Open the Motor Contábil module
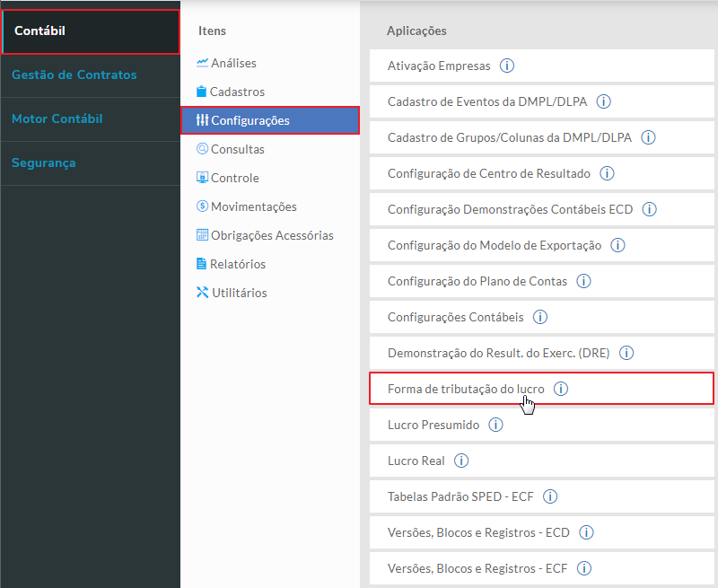The height and width of the screenshot is (588, 718). [57, 118]
